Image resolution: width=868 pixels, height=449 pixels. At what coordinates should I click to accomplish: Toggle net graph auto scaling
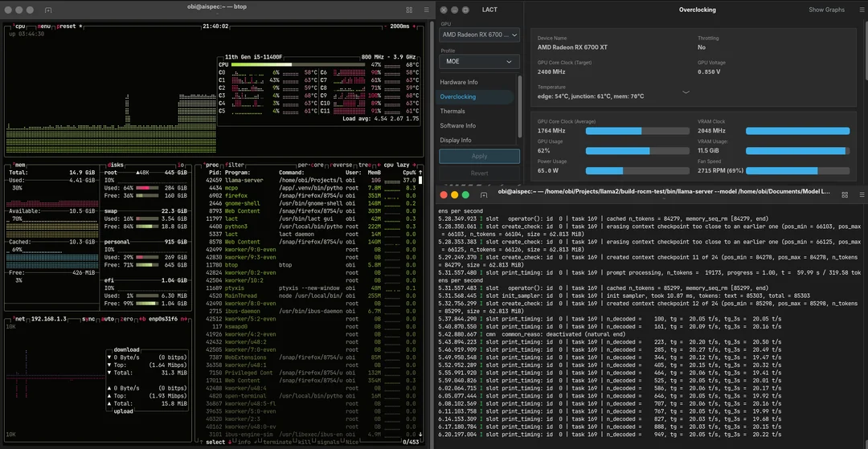click(108, 319)
